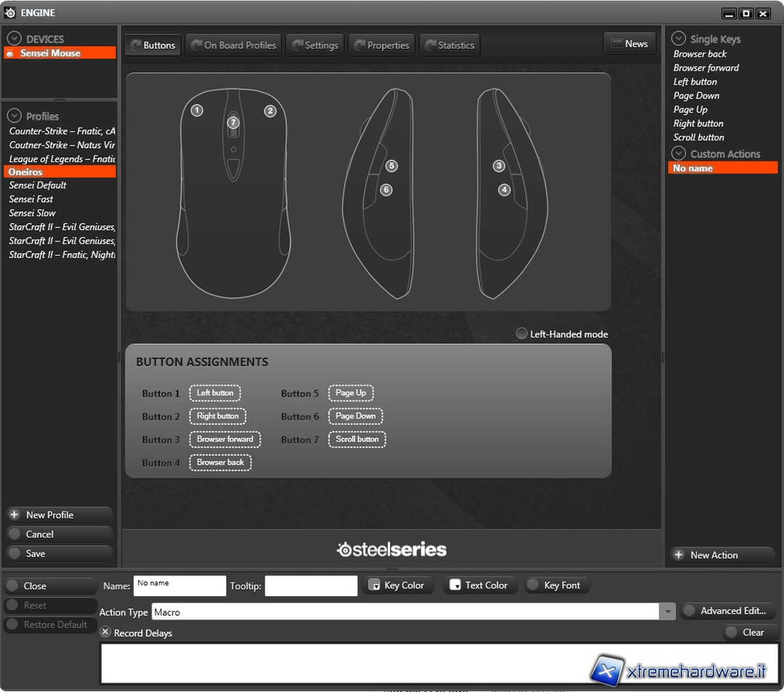The image size is (784, 692).
Task: Click the Sensei Mouse device icon
Action: (x=10, y=54)
